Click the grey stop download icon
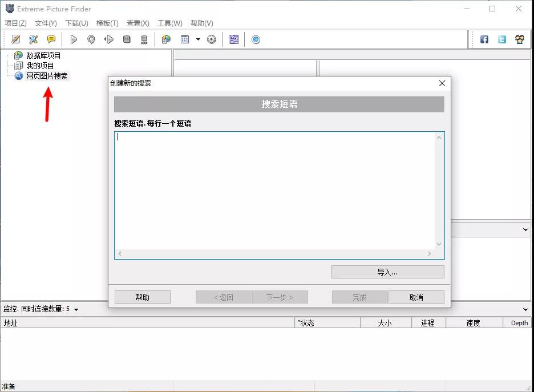 pos(127,39)
